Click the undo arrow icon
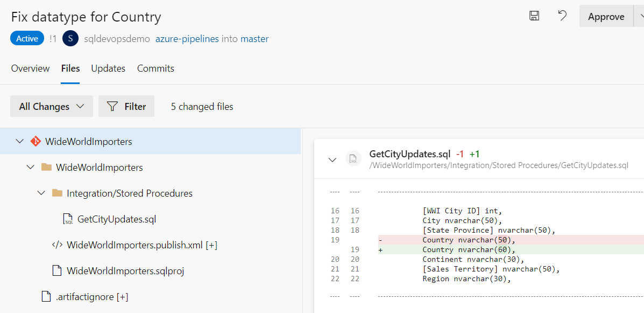Viewport: 644px width, 313px height. (x=562, y=16)
